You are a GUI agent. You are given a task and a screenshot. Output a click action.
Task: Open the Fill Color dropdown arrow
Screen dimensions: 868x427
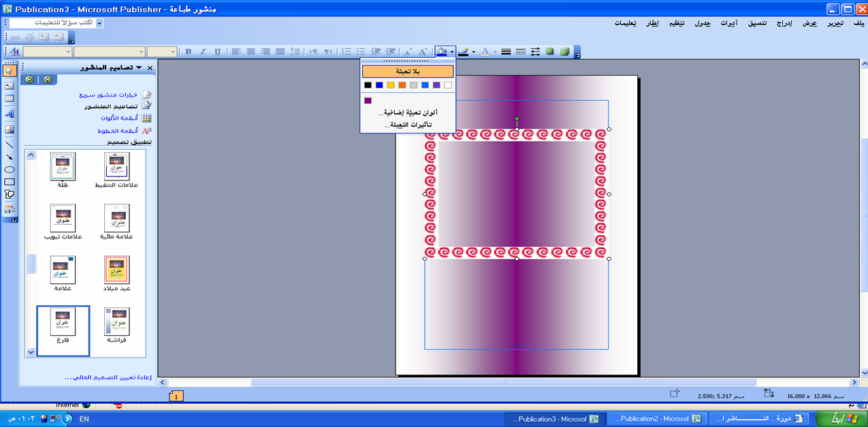(452, 52)
